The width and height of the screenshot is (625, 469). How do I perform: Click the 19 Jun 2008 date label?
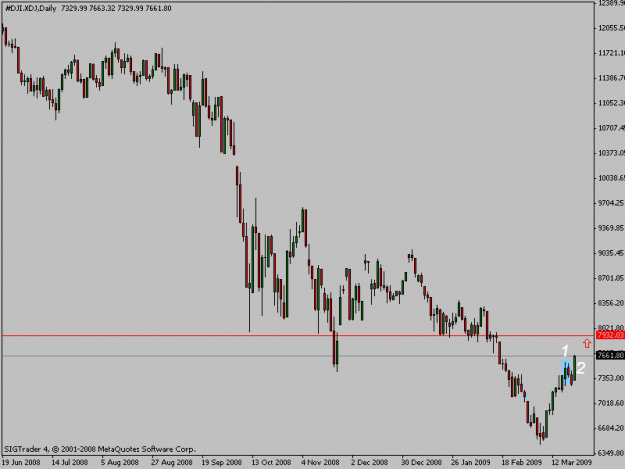coord(21,462)
